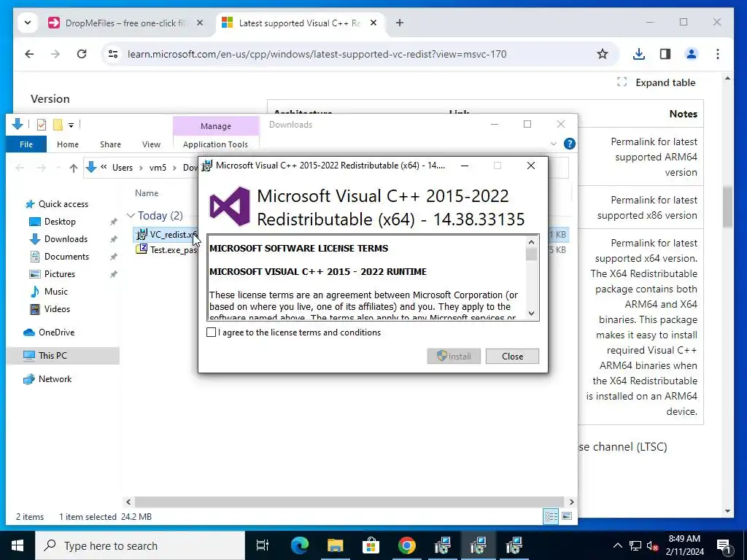Show hidden tray icons chevron
747x560 pixels.
coord(617,545)
